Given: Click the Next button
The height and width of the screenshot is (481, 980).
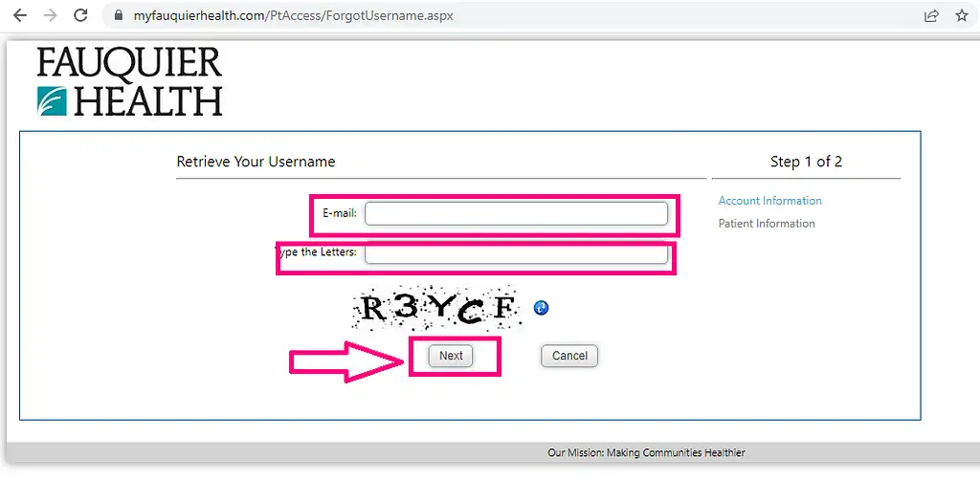Looking at the screenshot, I should coord(451,356).
